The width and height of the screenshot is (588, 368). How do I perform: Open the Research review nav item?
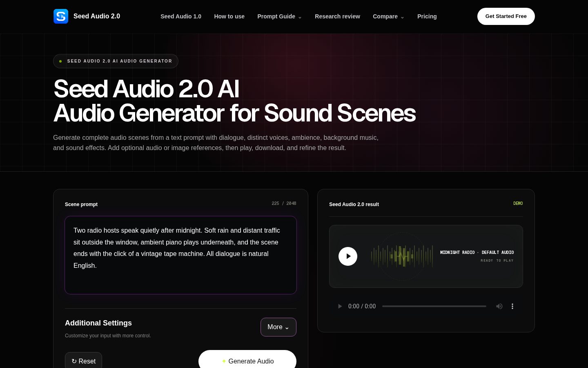[x=337, y=16]
